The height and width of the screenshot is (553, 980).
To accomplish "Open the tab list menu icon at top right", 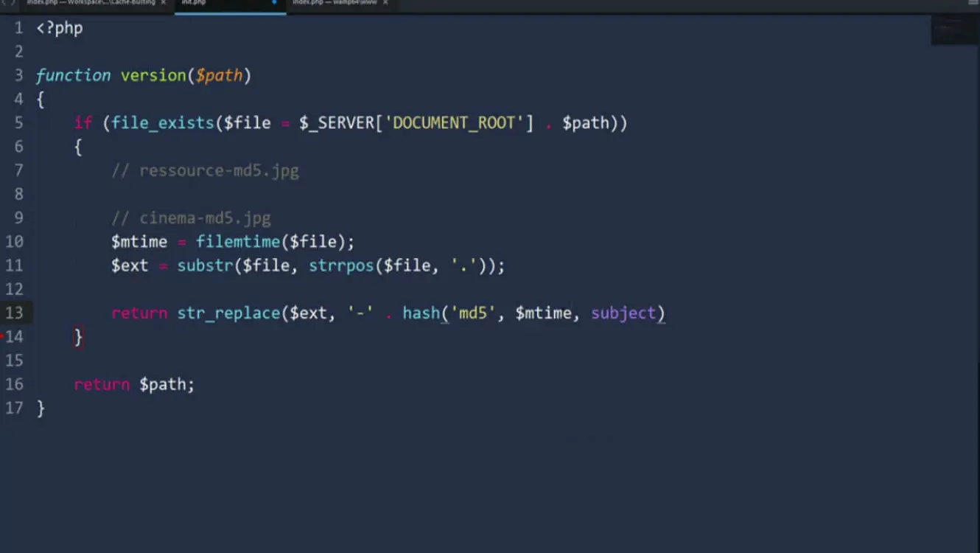I will [973, 4].
